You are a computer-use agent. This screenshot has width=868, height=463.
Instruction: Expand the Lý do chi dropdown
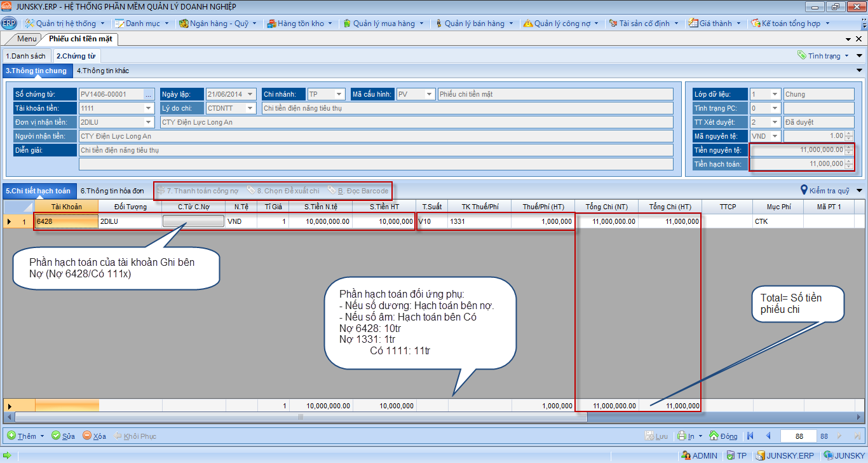click(x=250, y=108)
